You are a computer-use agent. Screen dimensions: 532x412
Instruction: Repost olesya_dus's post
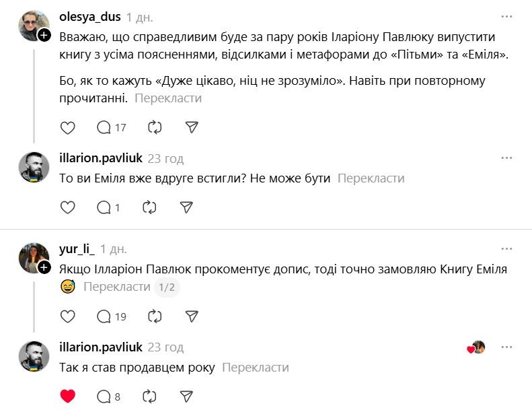(x=154, y=127)
